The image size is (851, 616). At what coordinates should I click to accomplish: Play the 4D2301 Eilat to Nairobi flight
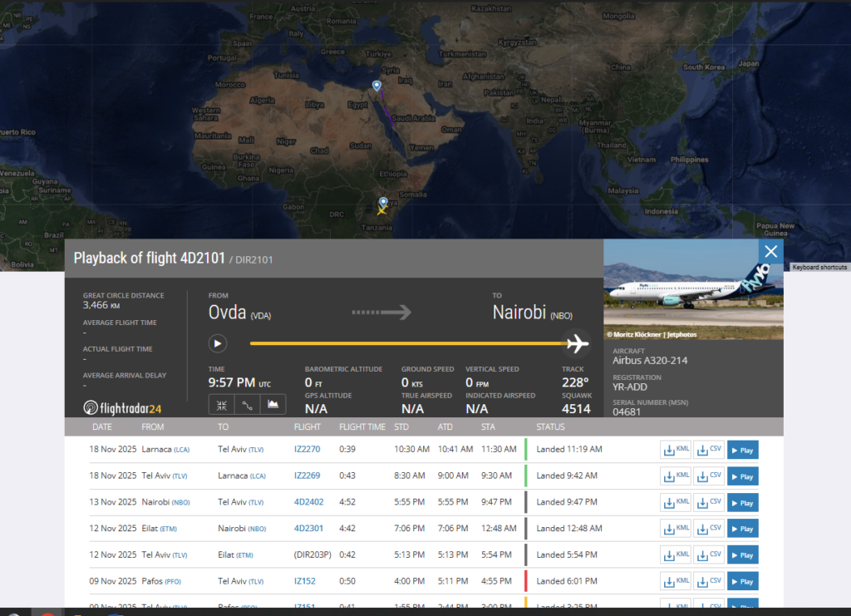coord(742,529)
